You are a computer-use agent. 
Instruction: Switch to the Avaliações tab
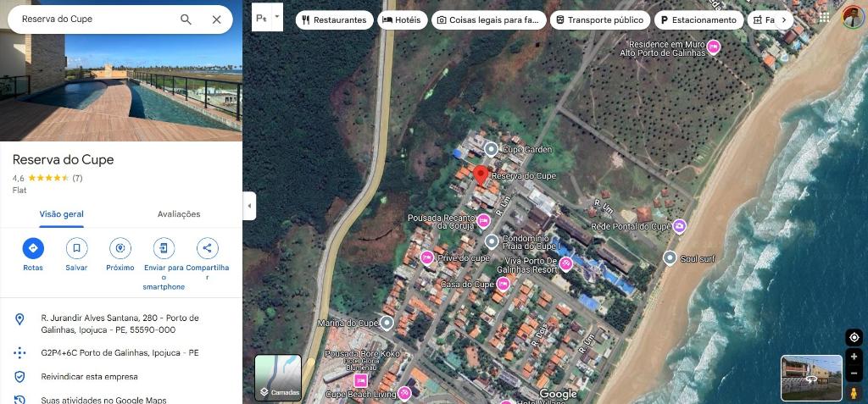[x=179, y=214]
